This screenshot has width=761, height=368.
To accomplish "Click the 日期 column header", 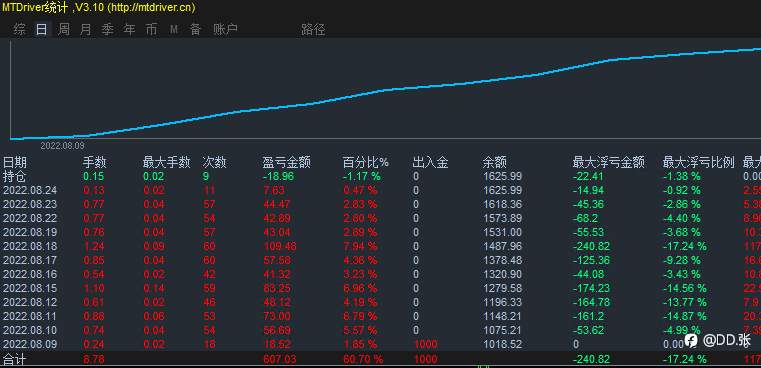I will coord(15,162).
